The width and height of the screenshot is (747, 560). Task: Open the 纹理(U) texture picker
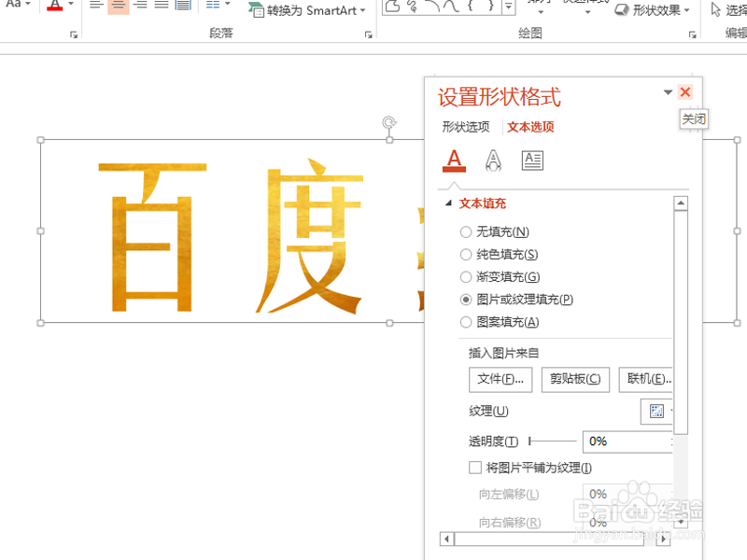coord(656,411)
